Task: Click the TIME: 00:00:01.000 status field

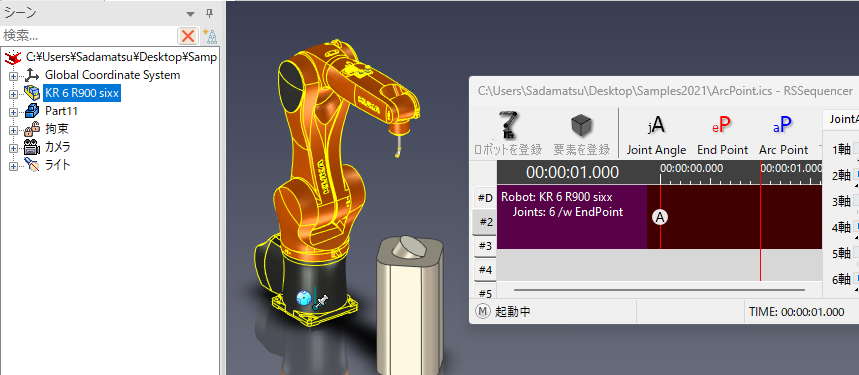Action: [x=797, y=312]
